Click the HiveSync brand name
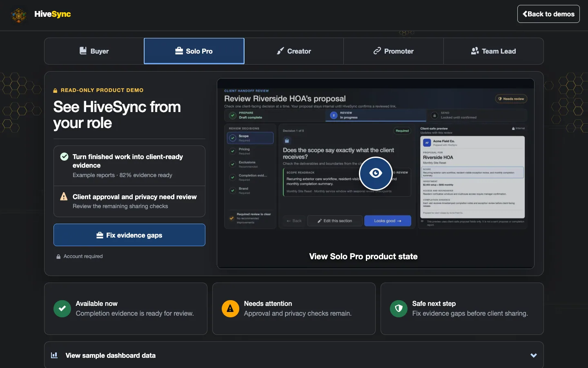 53,14
